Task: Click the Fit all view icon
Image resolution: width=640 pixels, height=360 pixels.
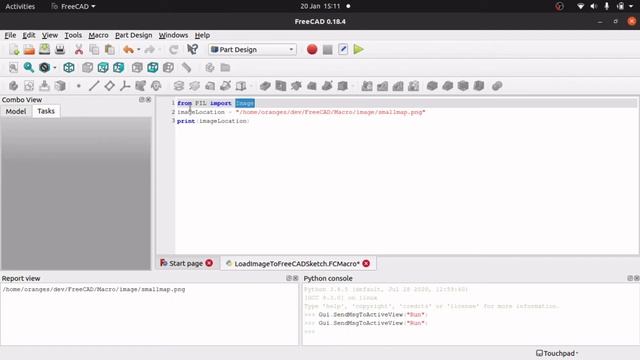Action: 13,68
